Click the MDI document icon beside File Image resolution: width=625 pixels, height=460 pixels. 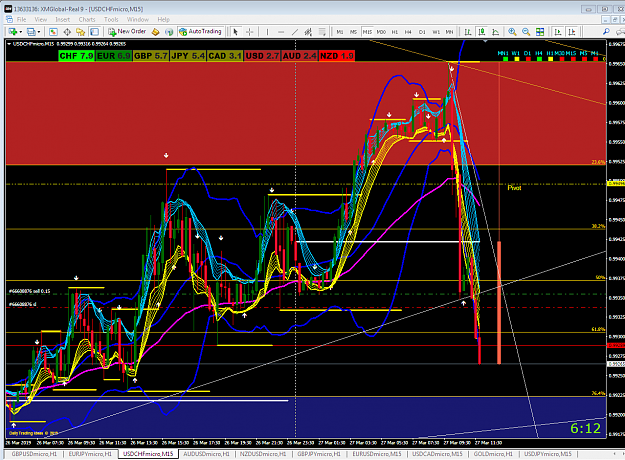pyautogui.click(x=9, y=20)
